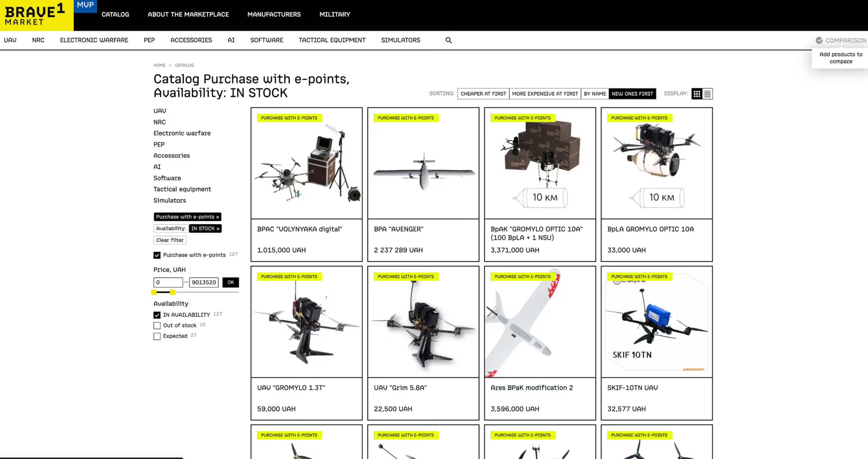The width and height of the screenshot is (868, 459).
Task: Sort by CHEAPER AT FIRST
Action: 483,94
